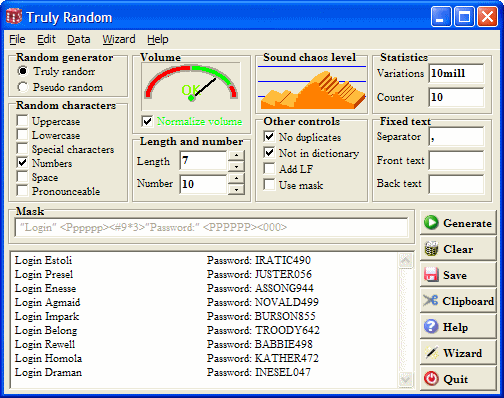Click the green Generate play icon
This screenshot has width=504, height=398.
coord(431,223)
